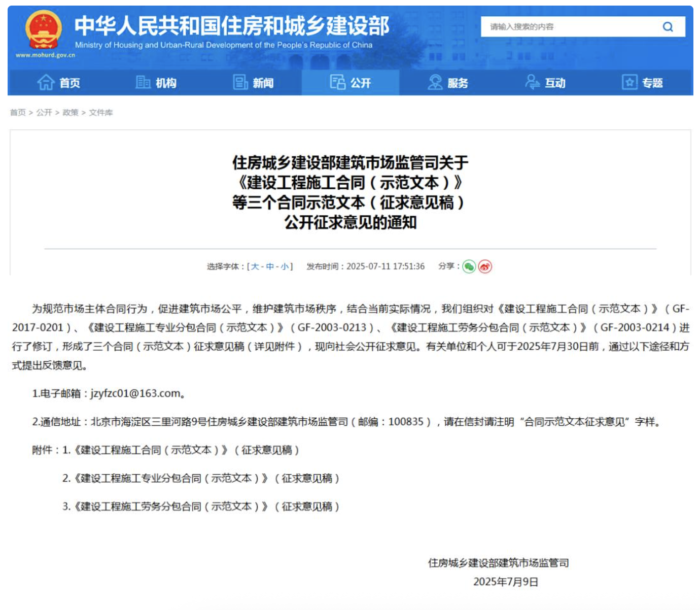
Task: Click the document icon beside 公开
Action: (x=338, y=82)
